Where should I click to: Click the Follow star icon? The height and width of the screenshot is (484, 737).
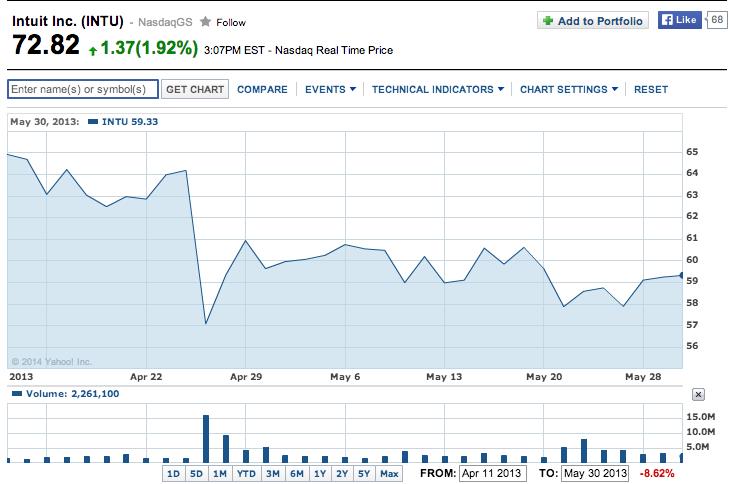(205, 22)
